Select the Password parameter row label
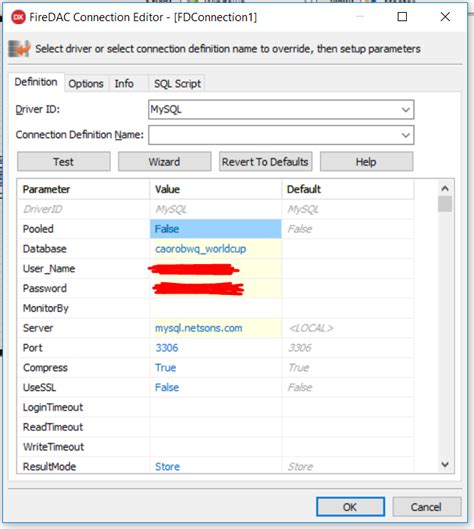 45,288
